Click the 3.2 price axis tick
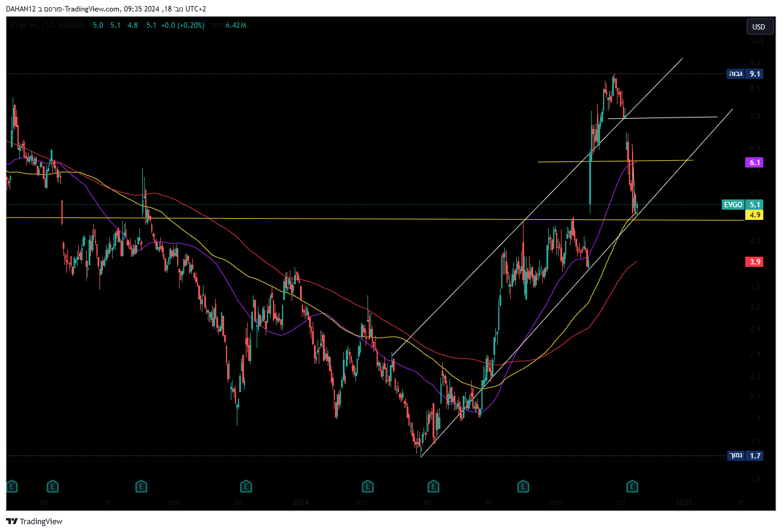Viewport: 782px width, 532px height. (x=755, y=307)
